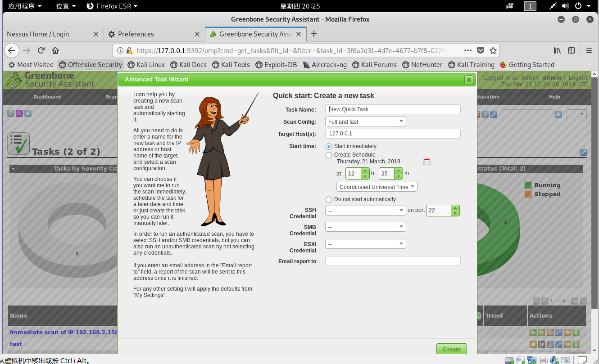Screen dimensions: 599x364
Task: Open the purple Task Wizard wand icon
Action: 19,114
